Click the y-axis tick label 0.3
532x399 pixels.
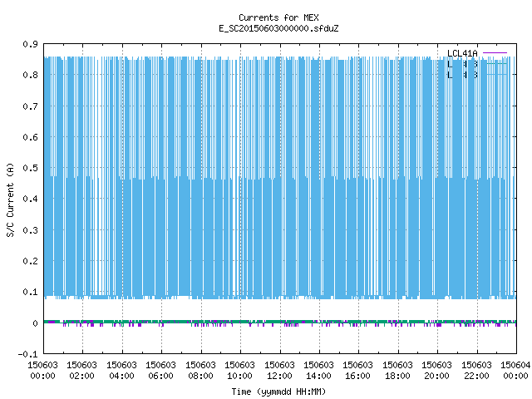30,230
